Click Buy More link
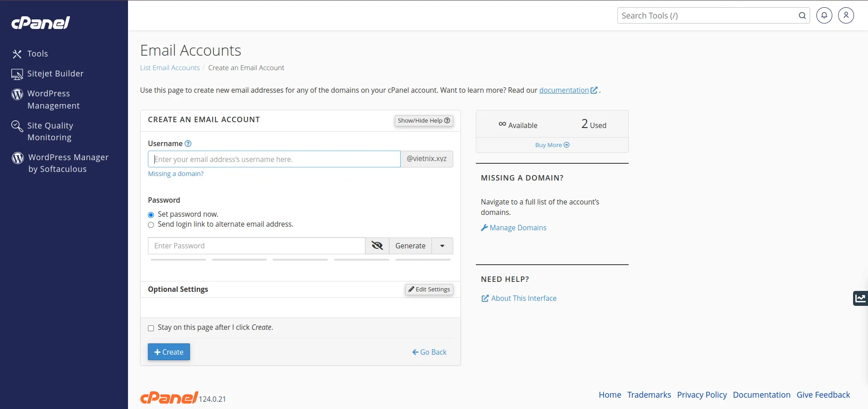The image size is (868, 409). click(552, 145)
